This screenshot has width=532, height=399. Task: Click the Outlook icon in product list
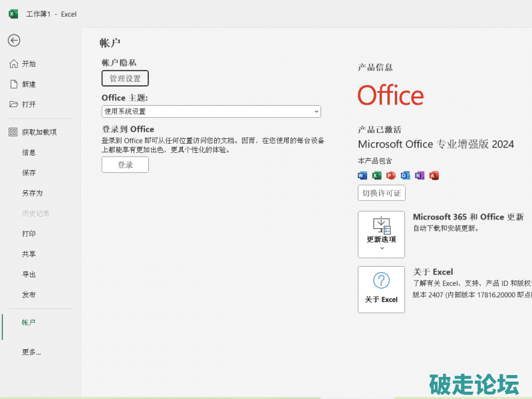click(406, 176)
